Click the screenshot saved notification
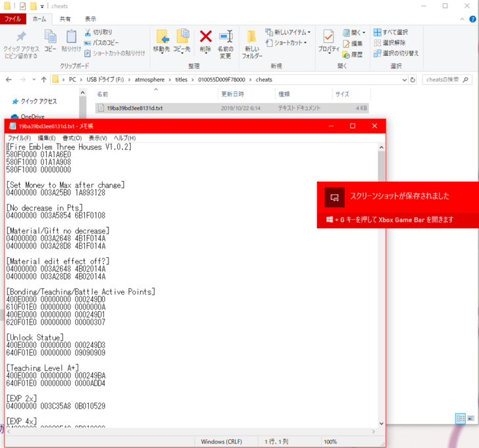 click(397, 197)
